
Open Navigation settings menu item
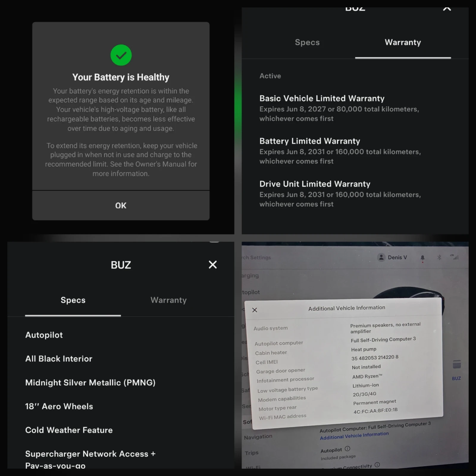(x=258, y=437)
